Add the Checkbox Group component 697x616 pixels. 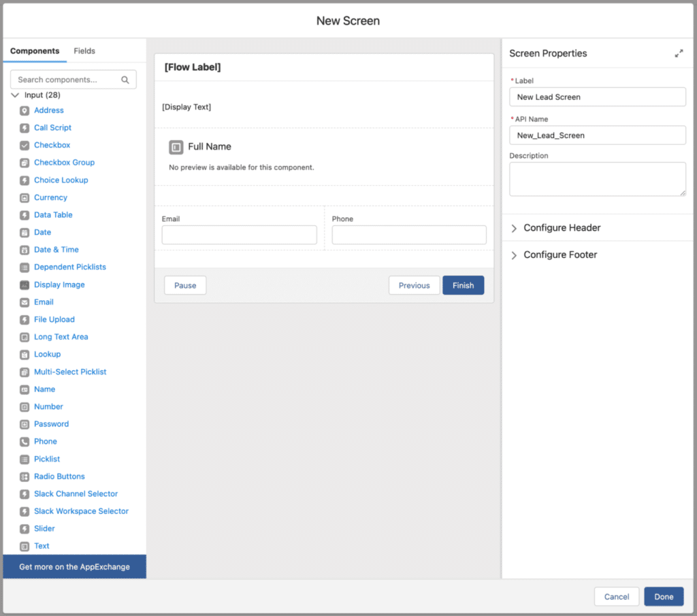(x=64, y=163)
